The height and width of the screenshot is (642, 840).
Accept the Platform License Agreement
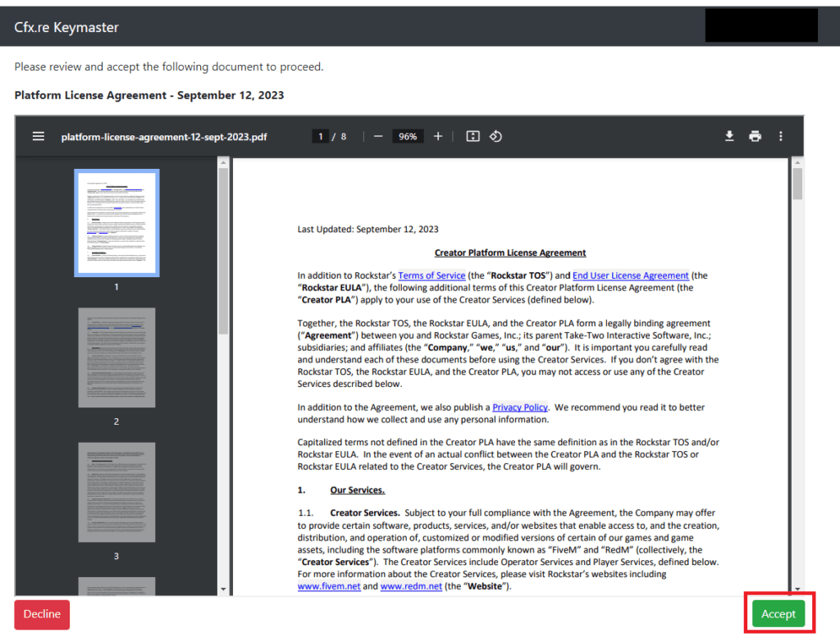point(778,613)
